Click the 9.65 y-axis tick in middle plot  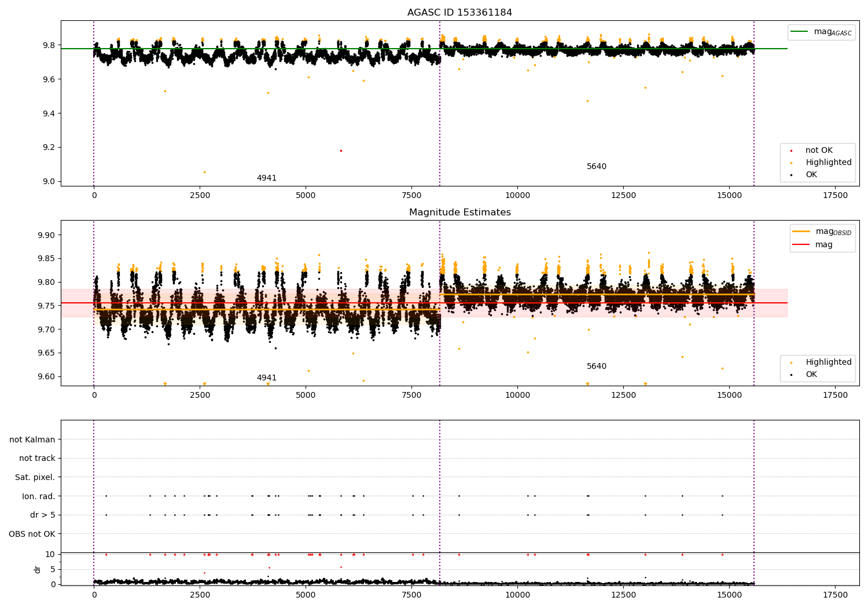(47, 353)
